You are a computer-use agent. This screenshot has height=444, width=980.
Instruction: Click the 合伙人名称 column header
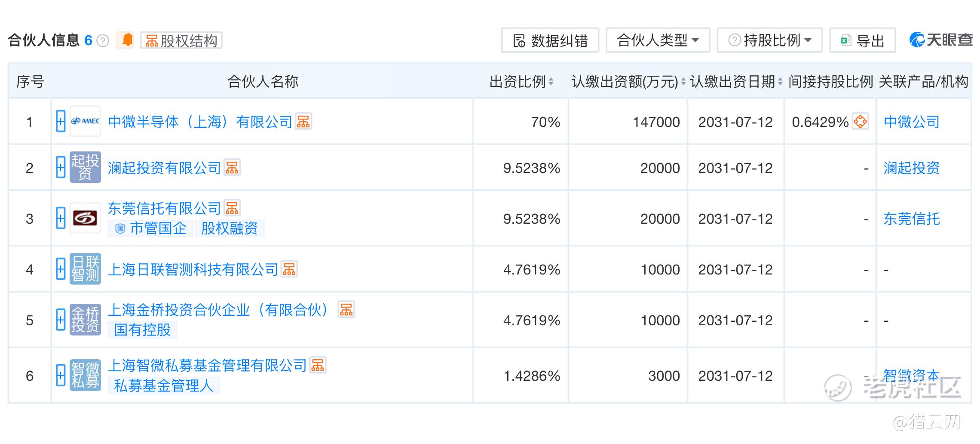point(263,81)
